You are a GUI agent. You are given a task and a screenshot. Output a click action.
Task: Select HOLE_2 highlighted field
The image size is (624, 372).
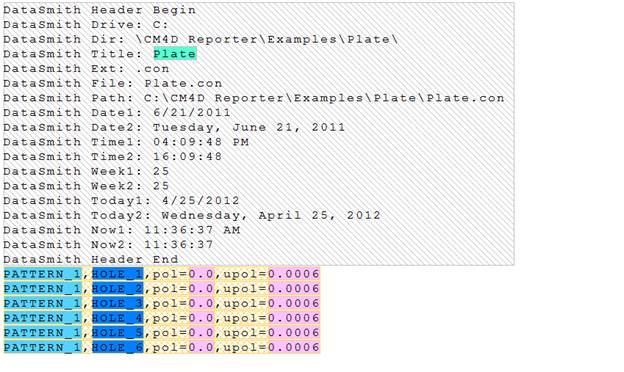(x=117, y=288)
